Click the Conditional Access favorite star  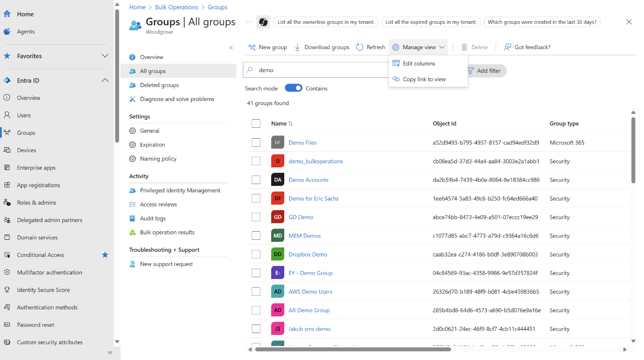click(105, 255)
